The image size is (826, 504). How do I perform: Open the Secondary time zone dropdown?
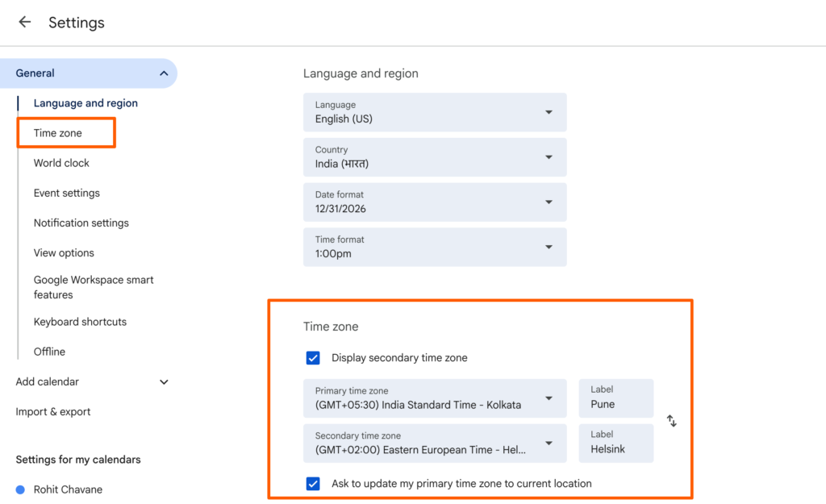[435, 444]
